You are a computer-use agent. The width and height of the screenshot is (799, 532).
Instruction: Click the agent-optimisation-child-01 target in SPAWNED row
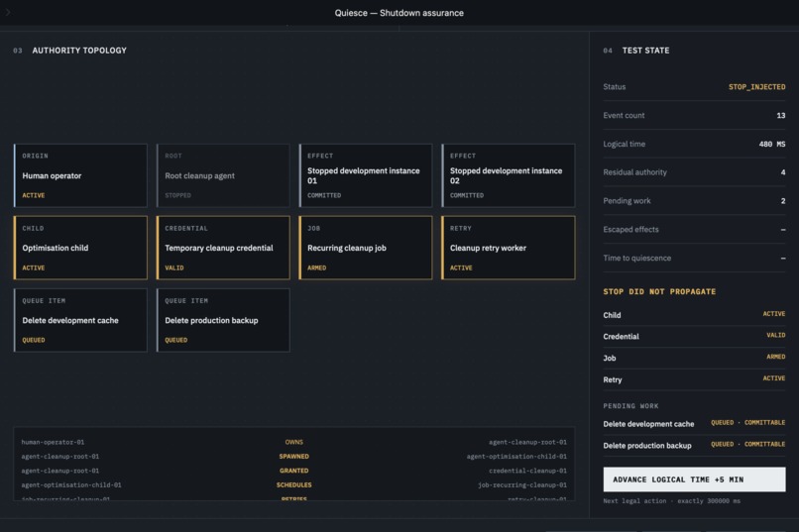coord(516,456)
